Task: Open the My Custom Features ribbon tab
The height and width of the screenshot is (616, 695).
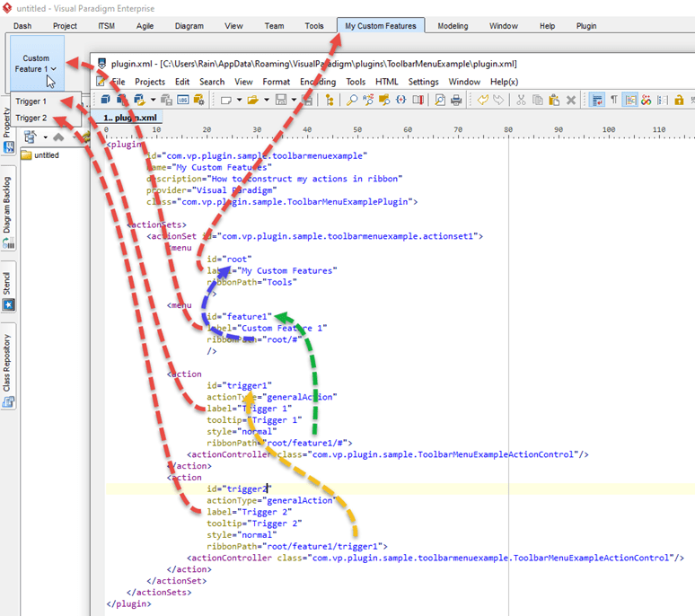Action: 381,26
